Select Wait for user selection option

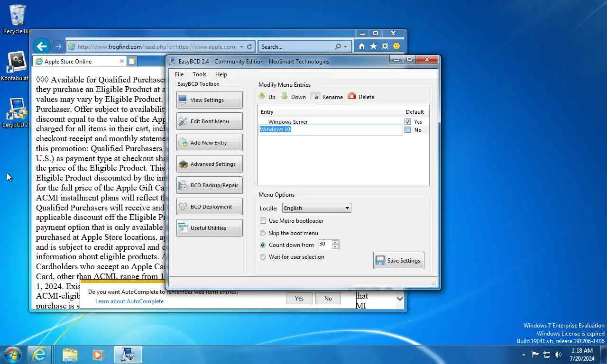point(263,257)
